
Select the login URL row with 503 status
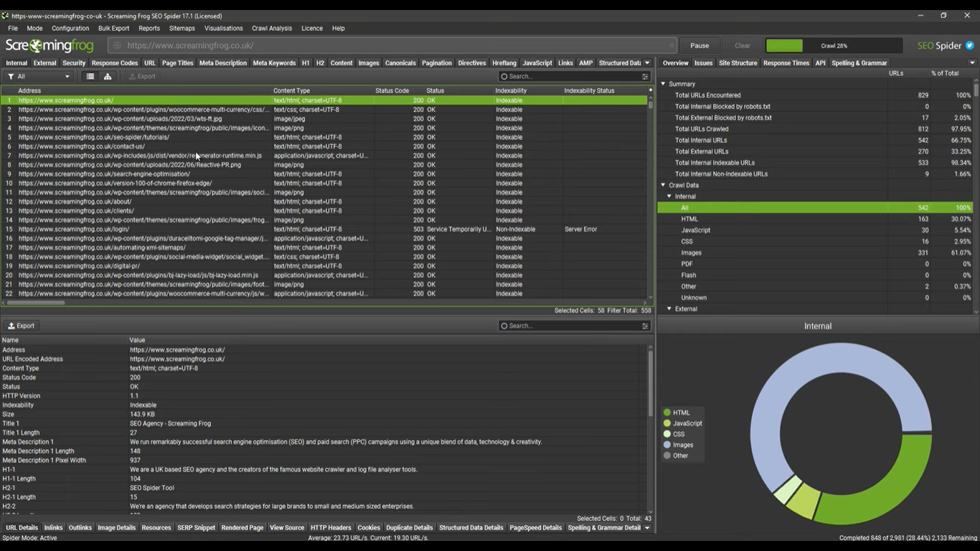click(324, 230)
